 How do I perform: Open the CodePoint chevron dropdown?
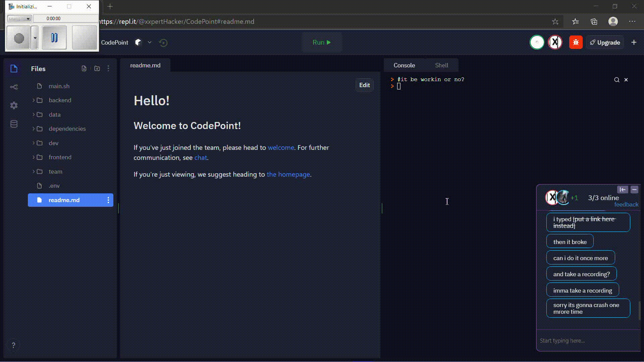point(150,43)
